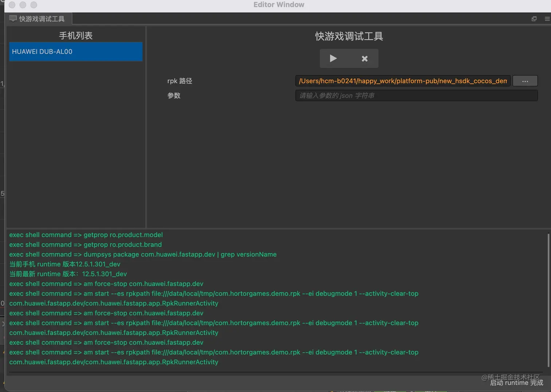Screen dimensions: 551x392
Task: Click the rpk 路径 label
Action: (180, 81)
